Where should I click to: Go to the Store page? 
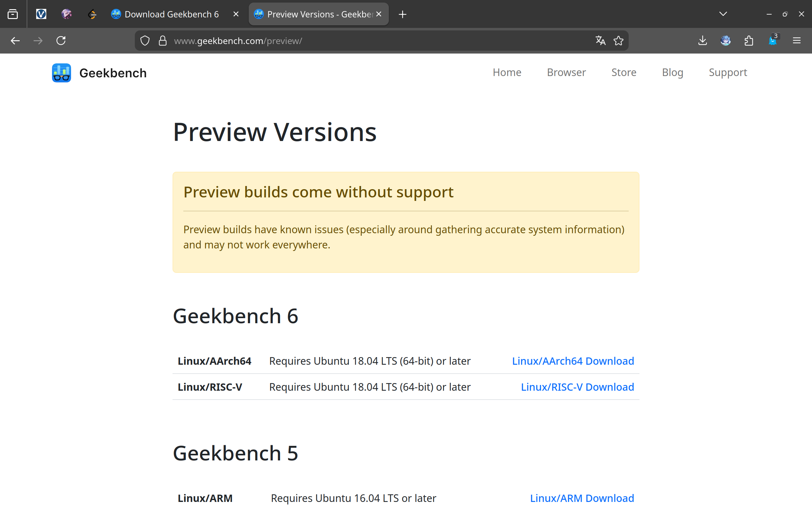point(623,73)
